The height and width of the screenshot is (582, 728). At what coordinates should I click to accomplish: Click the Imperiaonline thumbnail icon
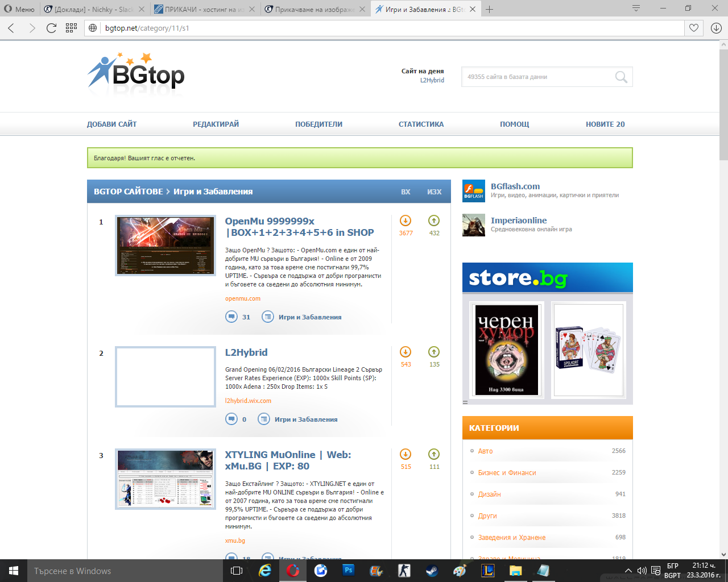pos(474,225)
